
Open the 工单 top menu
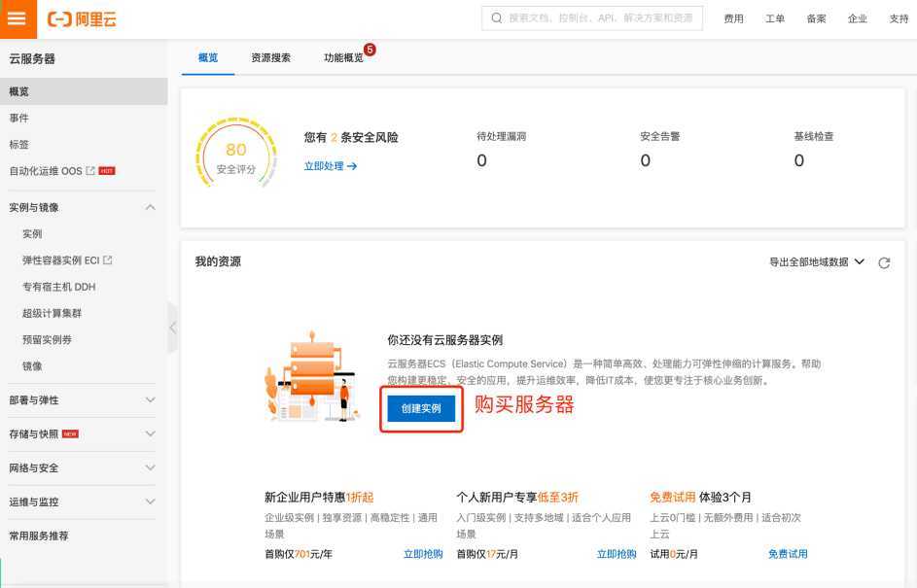pos(775,18)
